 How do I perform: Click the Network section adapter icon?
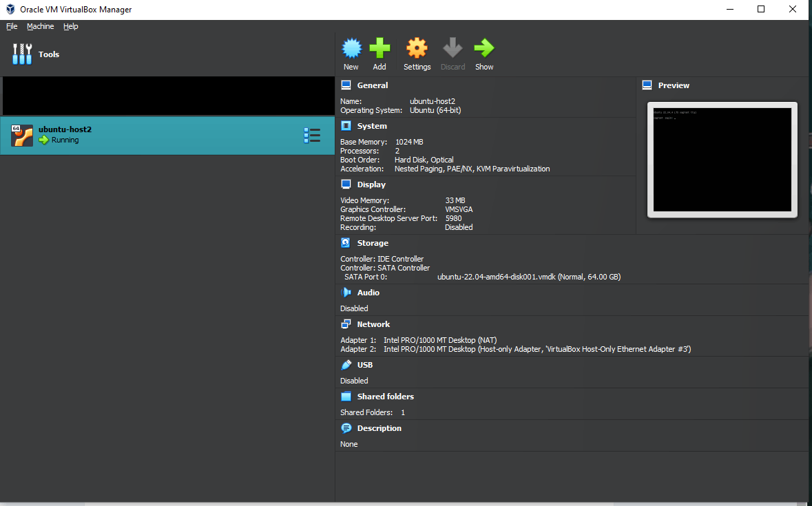coord(346,324)
